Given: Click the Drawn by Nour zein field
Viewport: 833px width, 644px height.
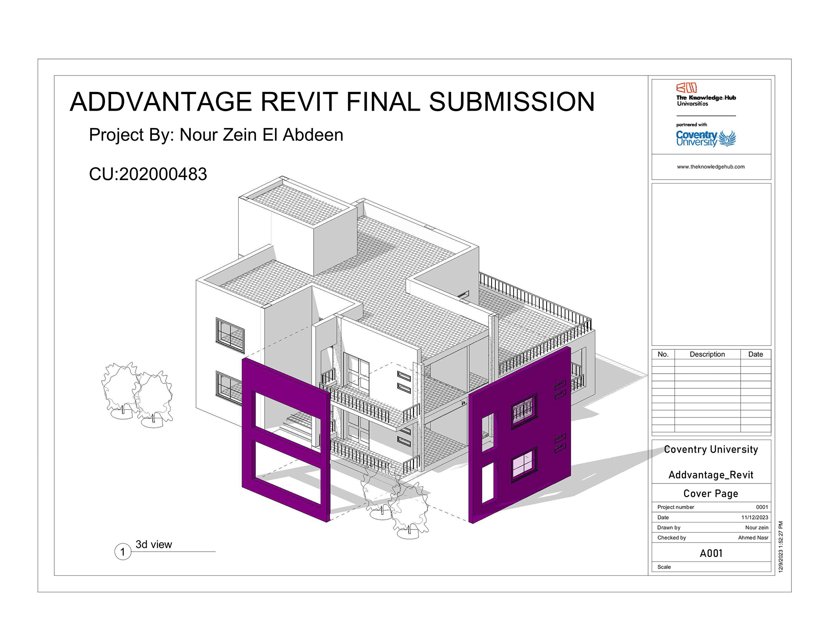Looking at the screenshot, I should (757, 528).
